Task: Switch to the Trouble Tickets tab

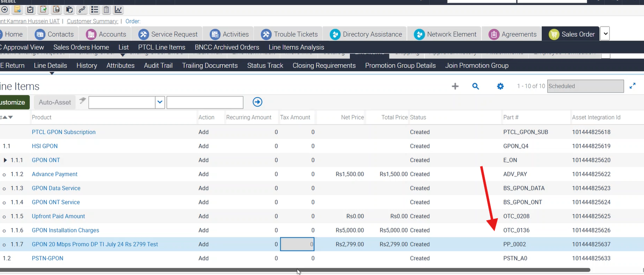Action: tap(289, 34)
